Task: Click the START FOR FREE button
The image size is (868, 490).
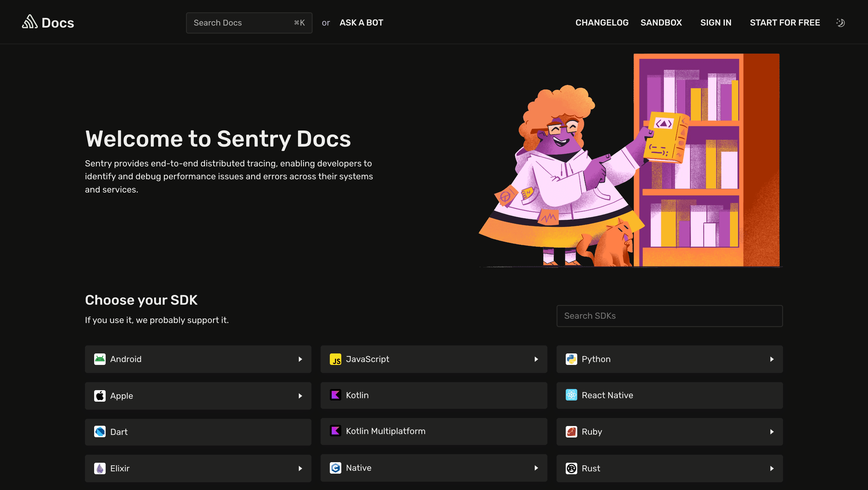Action: [x=785, y=23]
